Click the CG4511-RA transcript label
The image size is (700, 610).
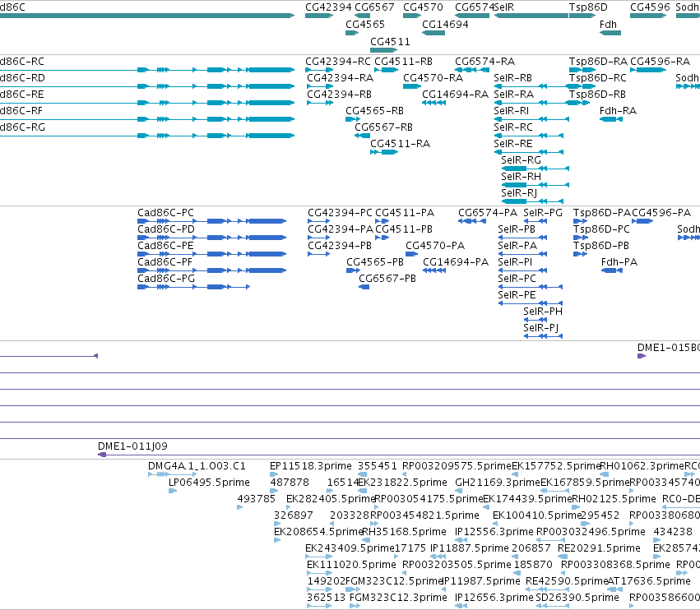400,144
